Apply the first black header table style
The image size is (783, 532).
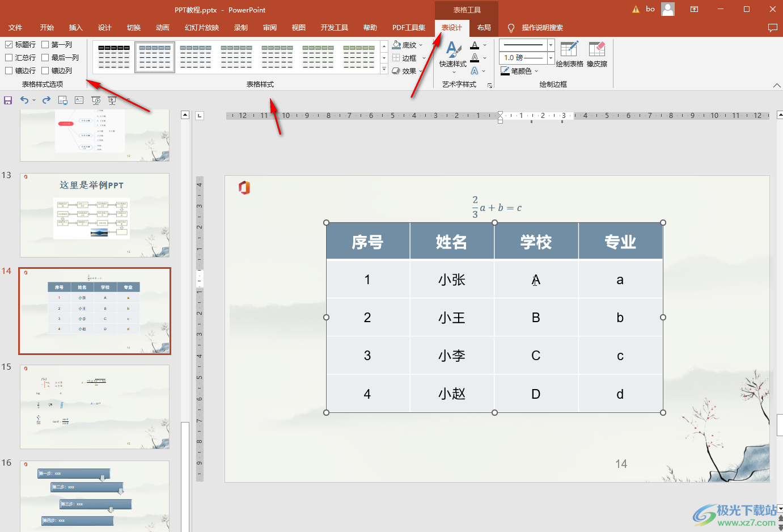[x=114, y=57]
